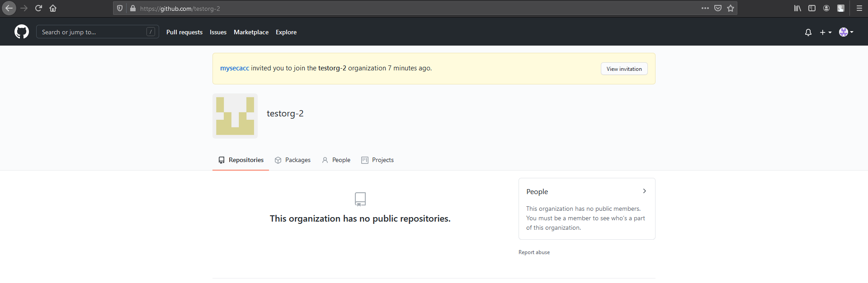Open the Firefox library icon
868x283 pixels.
(797, 8)
